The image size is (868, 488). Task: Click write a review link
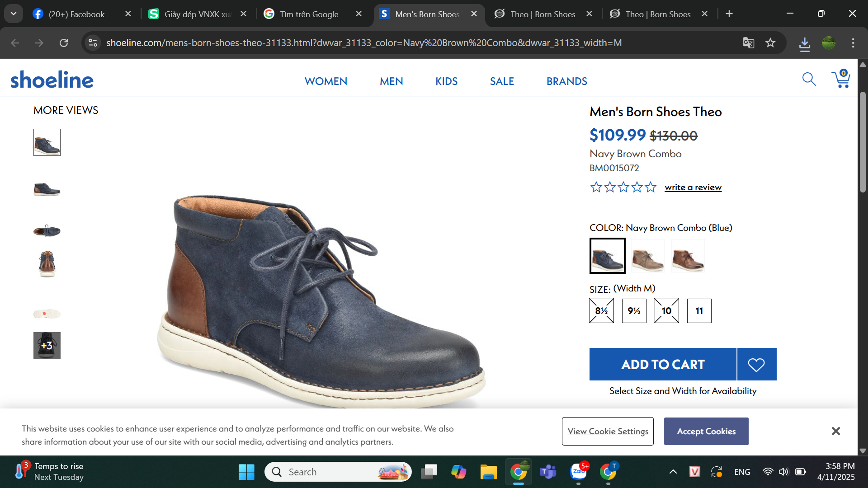click(x=693, y=187)
